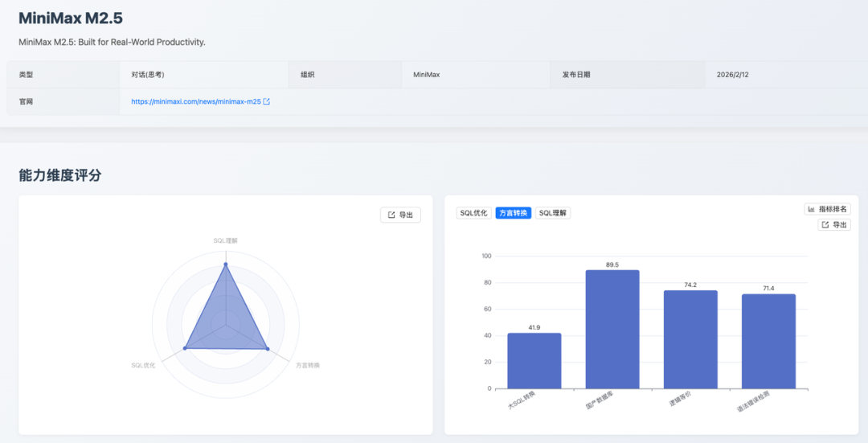868x443 pixels.
Task: Click the 国产数据库 bar showing 89.5
Action: pyautogui.click(x=612, y=330)
